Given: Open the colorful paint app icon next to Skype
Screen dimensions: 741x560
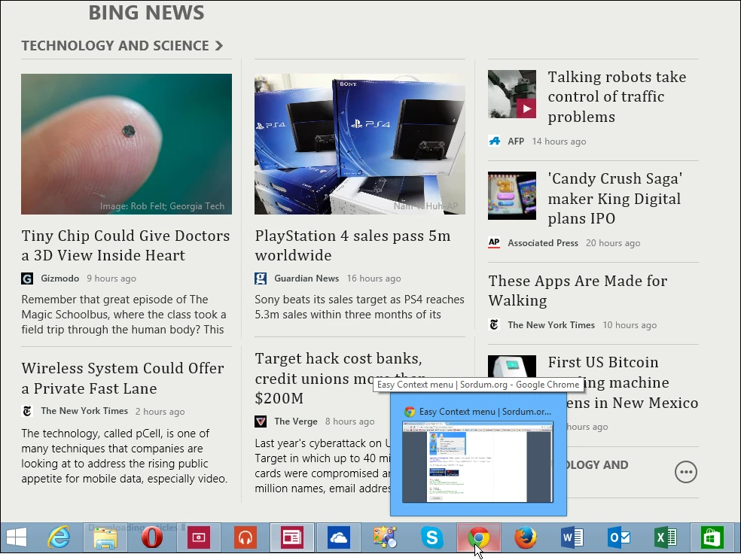Looking at the screenshot, I should point(385,537).
